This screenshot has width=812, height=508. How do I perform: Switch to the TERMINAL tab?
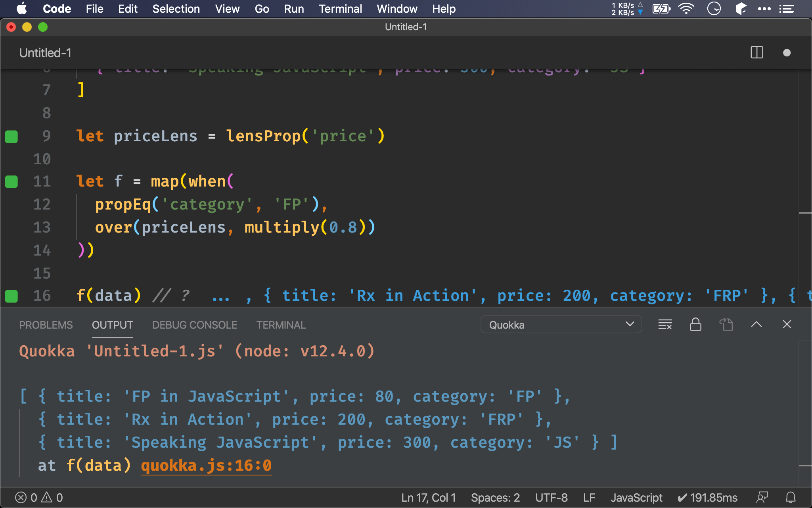point(281,325)
